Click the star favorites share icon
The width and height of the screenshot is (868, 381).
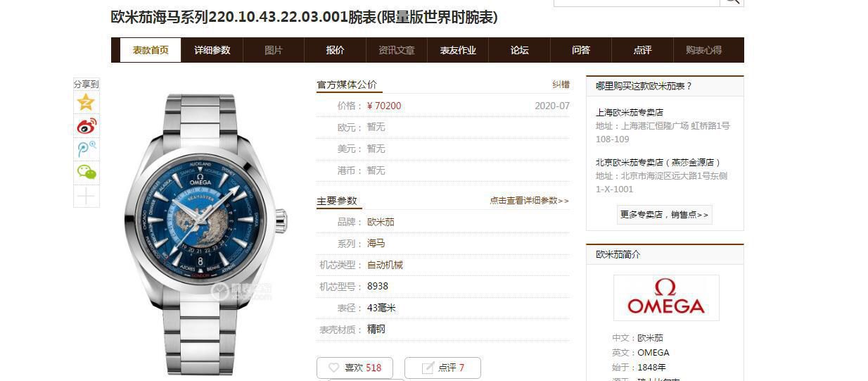tap(87, 103)
